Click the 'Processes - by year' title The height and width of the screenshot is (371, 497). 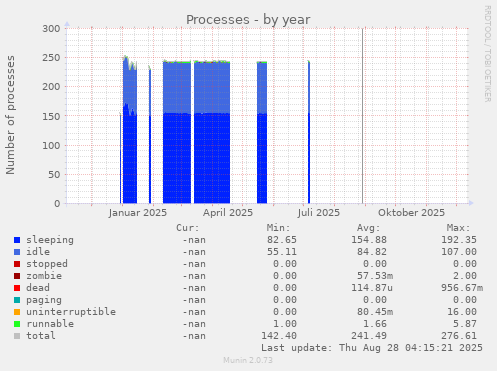click(x=248, y=20)
